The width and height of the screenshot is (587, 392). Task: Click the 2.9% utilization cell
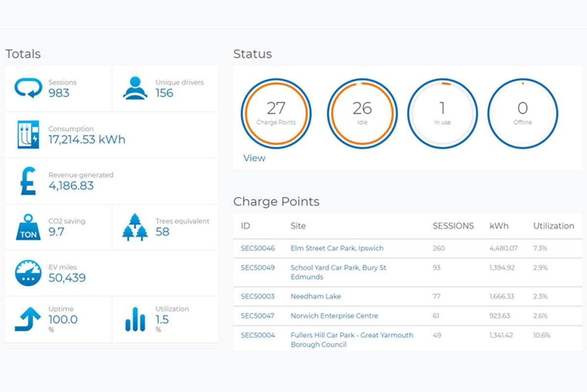541,268
